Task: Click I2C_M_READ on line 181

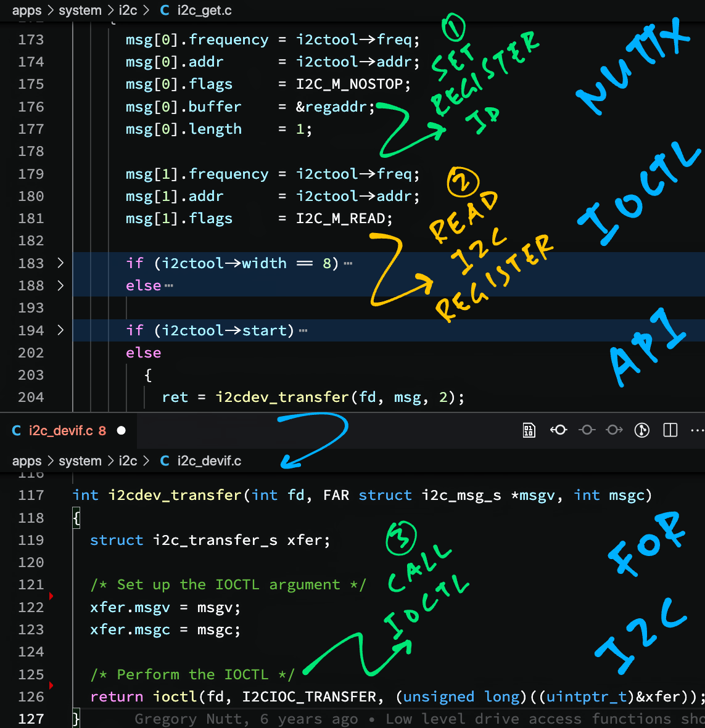Action: click(x=340, y=218)
